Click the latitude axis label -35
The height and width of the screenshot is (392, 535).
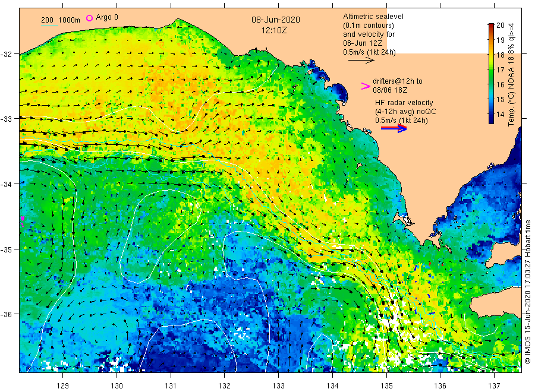coord(7,249)
